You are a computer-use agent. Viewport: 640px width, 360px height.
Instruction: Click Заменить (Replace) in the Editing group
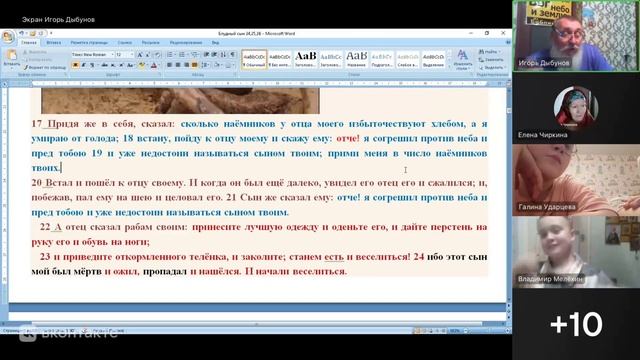(491, 60)
